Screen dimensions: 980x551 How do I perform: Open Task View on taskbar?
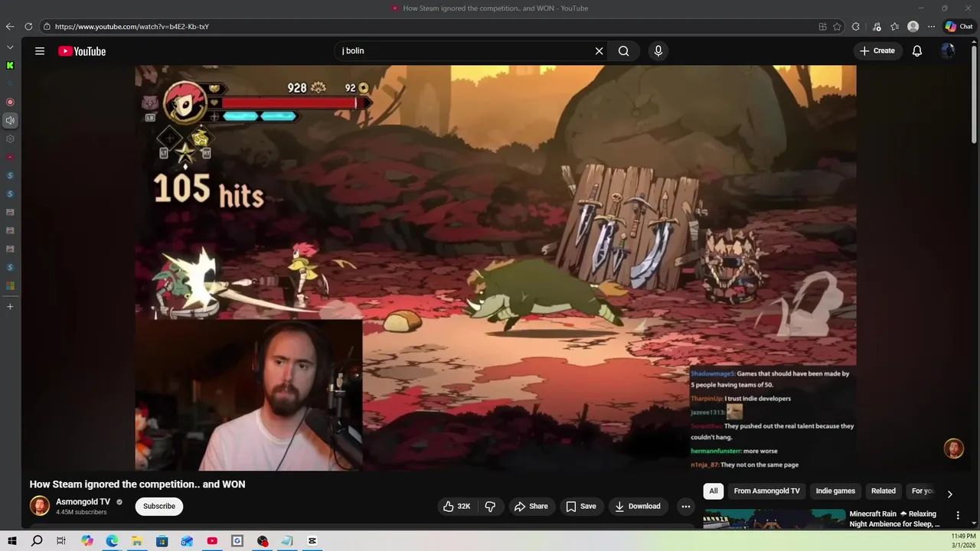(61, 541)
